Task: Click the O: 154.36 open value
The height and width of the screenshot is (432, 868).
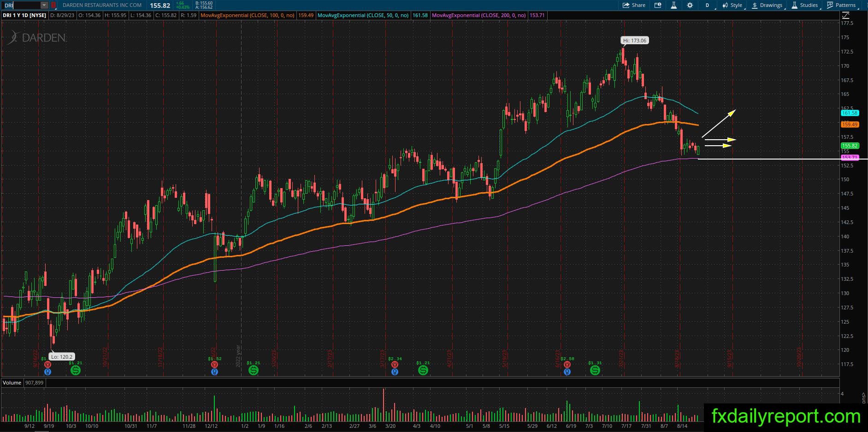Action: point(89,15)
